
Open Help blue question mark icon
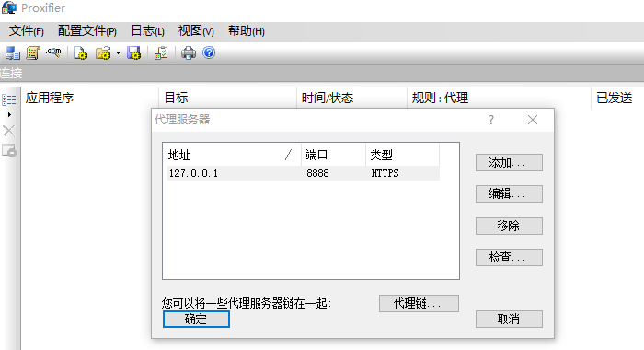point(209,52)
